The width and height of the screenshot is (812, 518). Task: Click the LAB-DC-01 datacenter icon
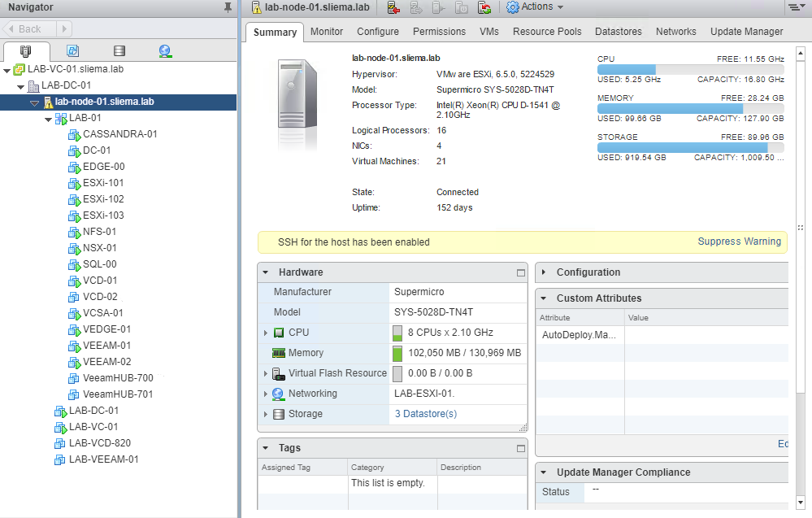click(33, 85)
